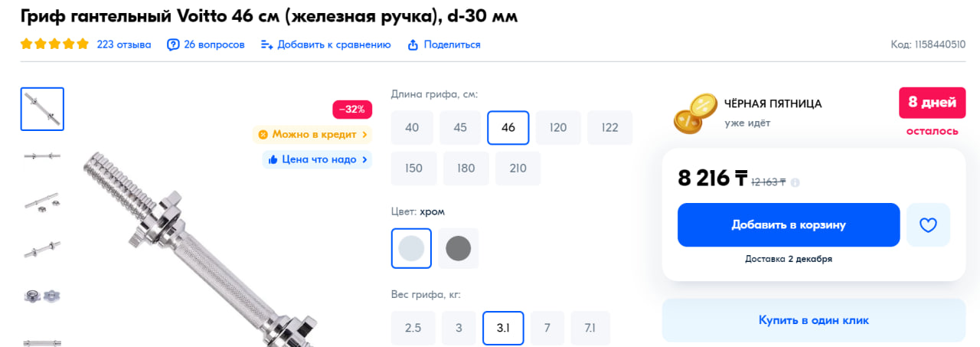Viewport: 980px width, 347px height.
Task: Choose the 120 cm length option
Action: pos(558,128)
